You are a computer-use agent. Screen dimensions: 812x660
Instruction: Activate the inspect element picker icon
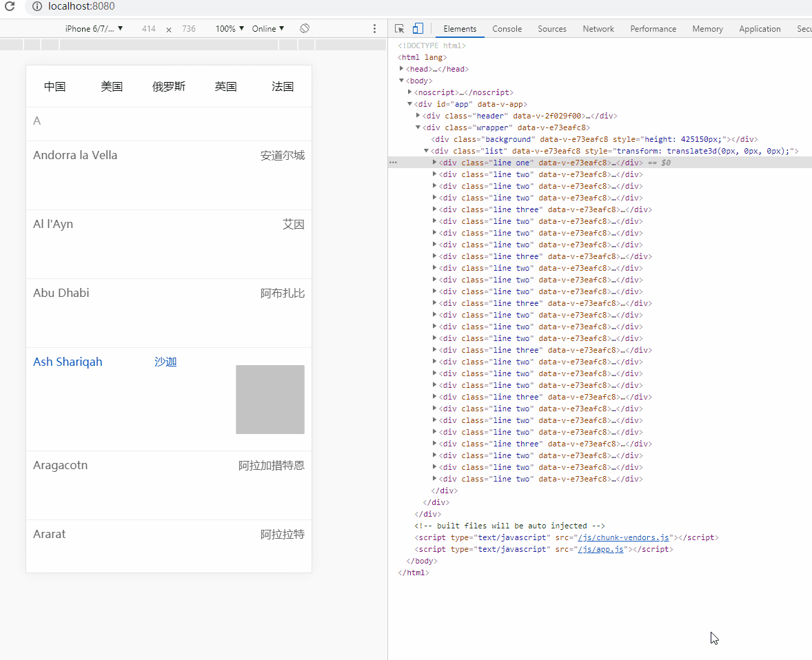399,28
